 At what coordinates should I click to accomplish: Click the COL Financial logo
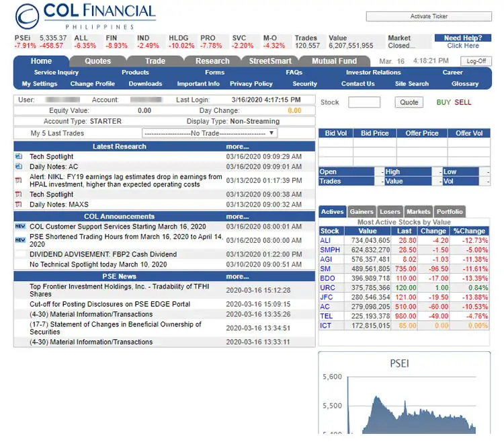(x=85, y=16)
